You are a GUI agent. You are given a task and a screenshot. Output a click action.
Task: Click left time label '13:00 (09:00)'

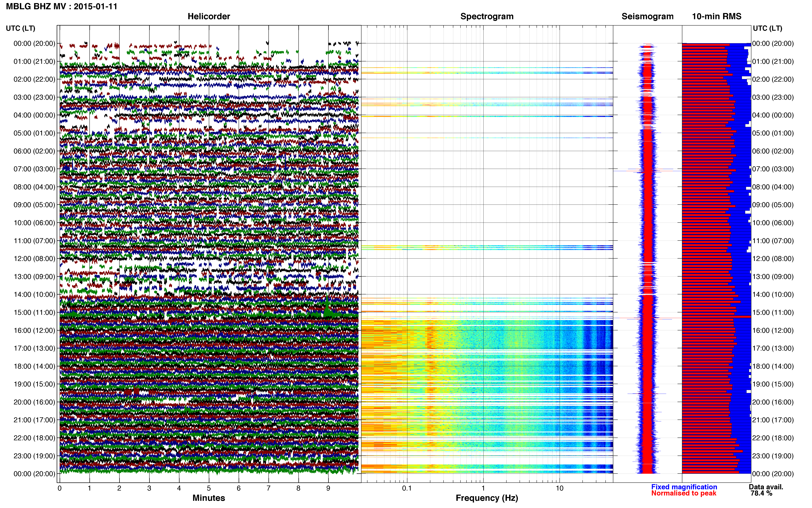(34, 277)
